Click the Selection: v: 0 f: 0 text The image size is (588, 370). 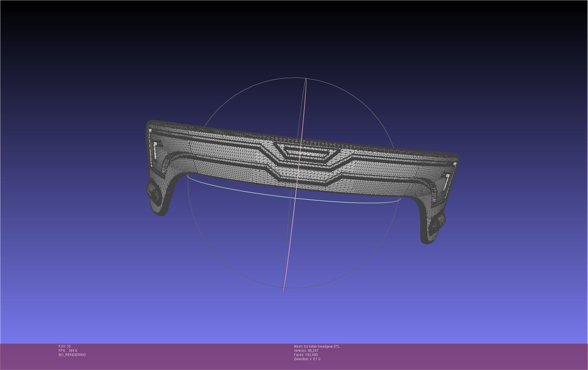coord(307,359)
